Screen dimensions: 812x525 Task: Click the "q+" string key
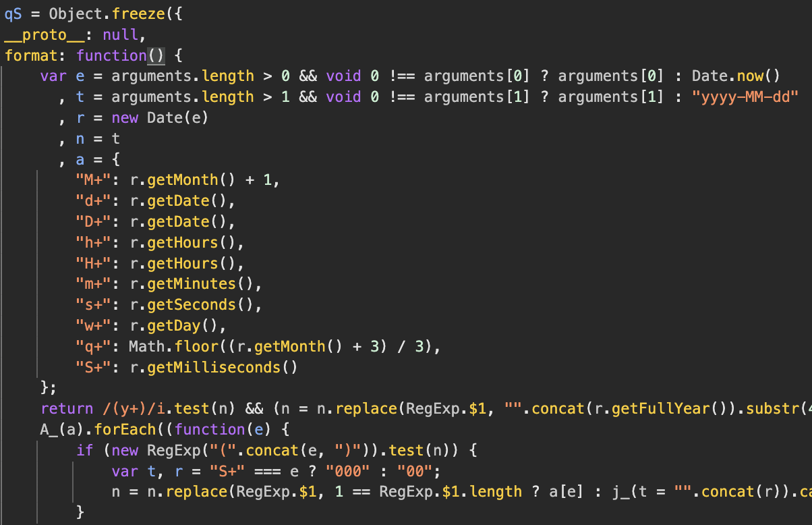click(94, 348)
